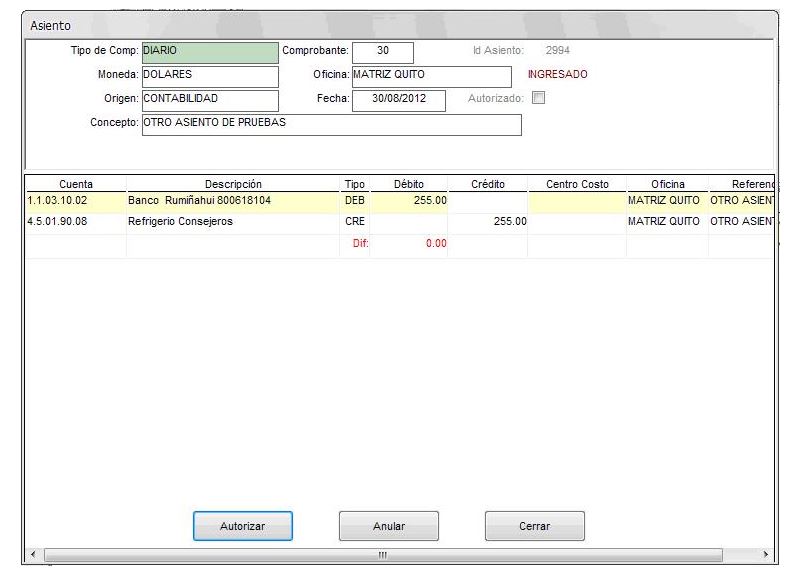Click description Banco Rumiñahui 800618104
792x585 pixels.
[x=233, y=201]
